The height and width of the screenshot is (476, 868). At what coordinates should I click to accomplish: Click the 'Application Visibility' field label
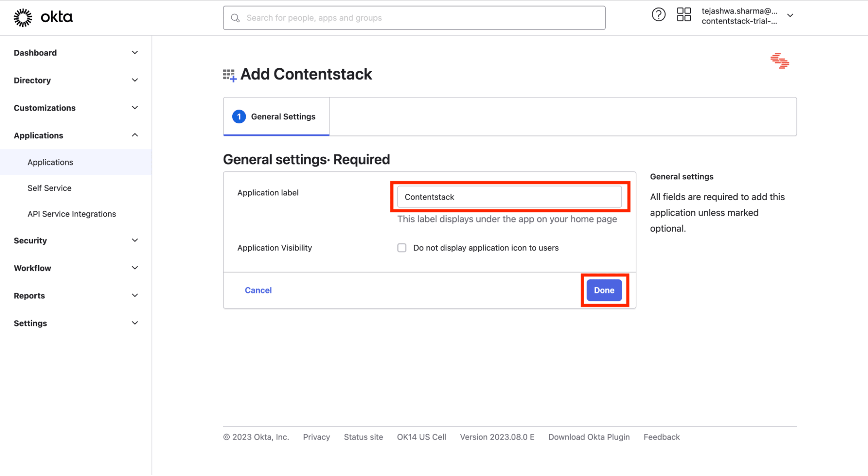coord(275,248)
